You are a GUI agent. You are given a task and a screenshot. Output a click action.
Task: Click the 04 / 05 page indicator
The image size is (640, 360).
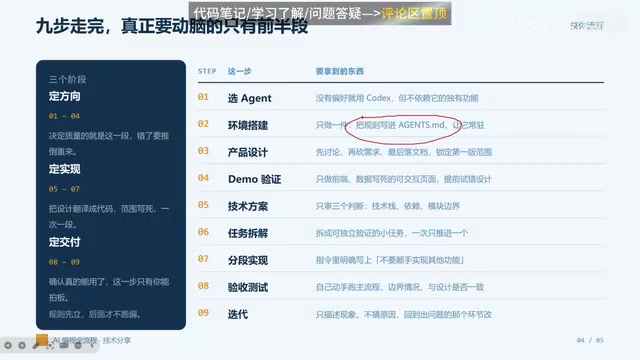pyautogui.click(x=590, y=340)
